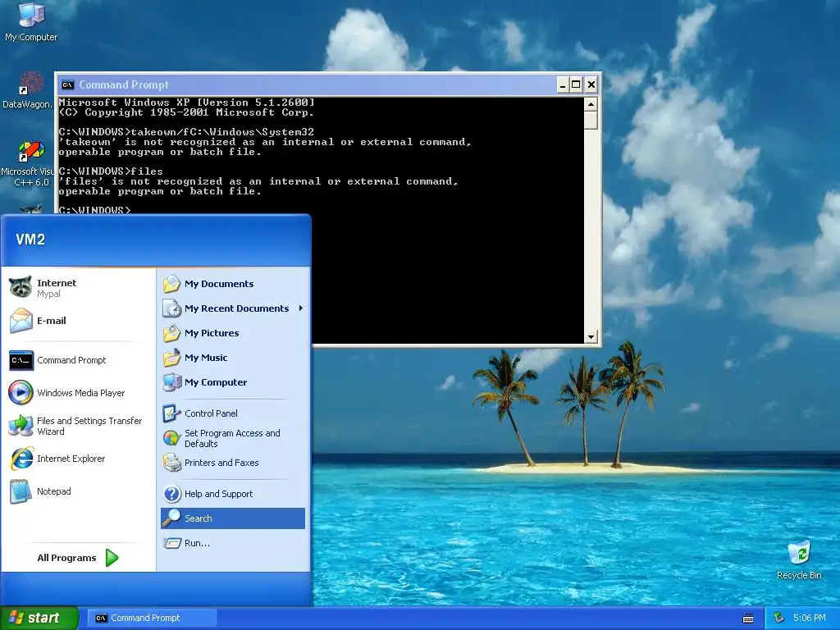
Task: Click the Notepad icon in the Start menu
Action: pos(21,491)
